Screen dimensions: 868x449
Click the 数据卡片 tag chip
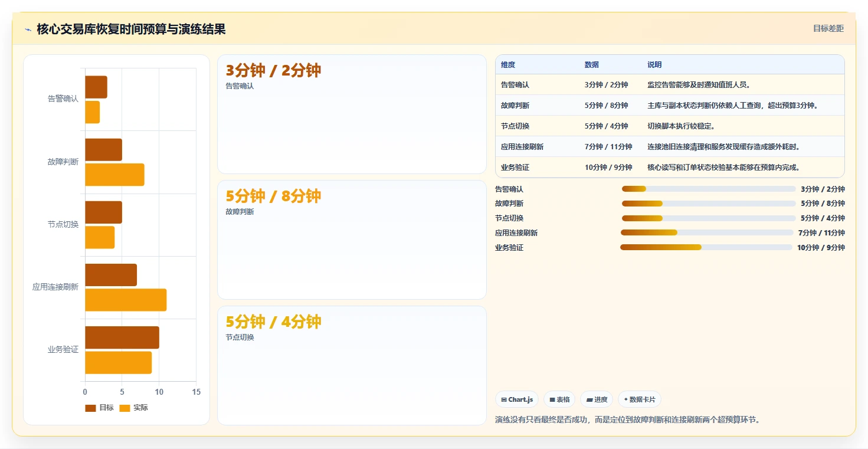(640, 399)
